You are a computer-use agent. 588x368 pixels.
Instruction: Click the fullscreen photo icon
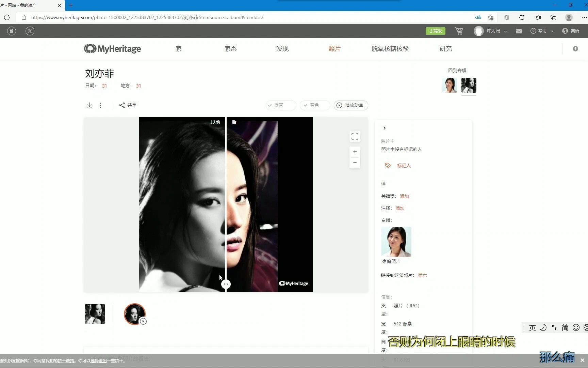[355, 136]
